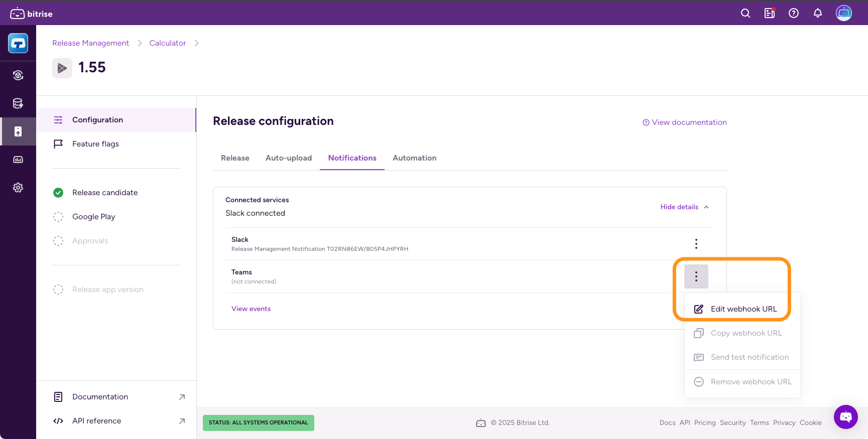Open the Pricing footer link
868x439 pixels.
(705, 423)
